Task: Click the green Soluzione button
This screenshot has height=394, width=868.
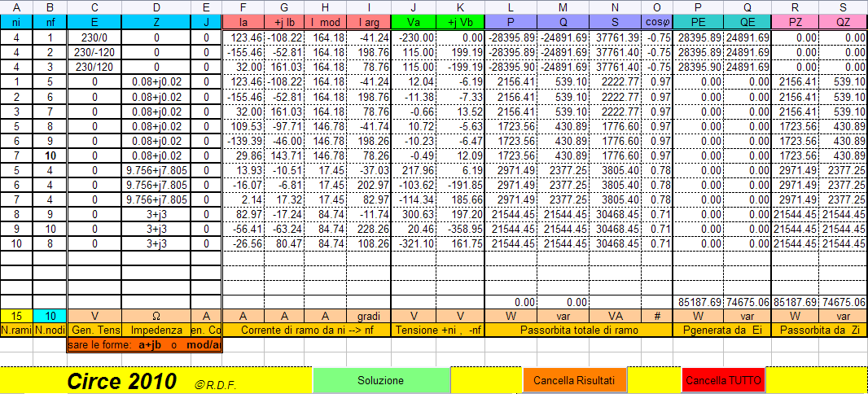Action: (x=381, y=380)
